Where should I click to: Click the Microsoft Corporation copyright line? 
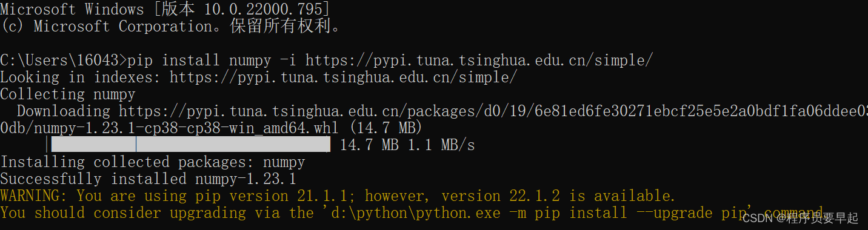(170, 26)
